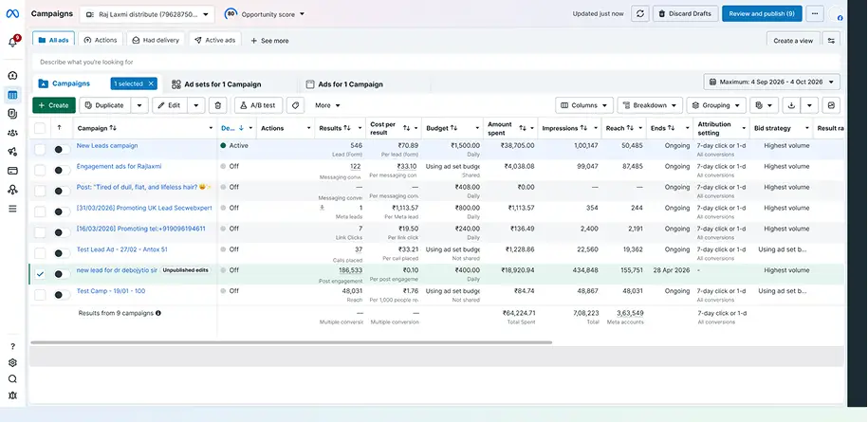This screenshot has width=868, height=423.
Task: Clear the 1 selected filter chip
Action: 151,83
